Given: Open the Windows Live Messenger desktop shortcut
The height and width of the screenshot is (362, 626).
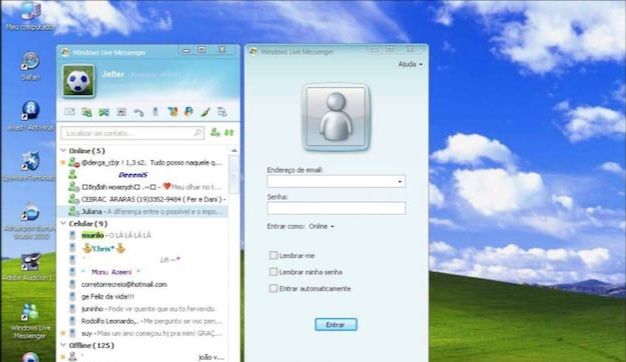Looking at the screenshot, I should pos(30,321).
